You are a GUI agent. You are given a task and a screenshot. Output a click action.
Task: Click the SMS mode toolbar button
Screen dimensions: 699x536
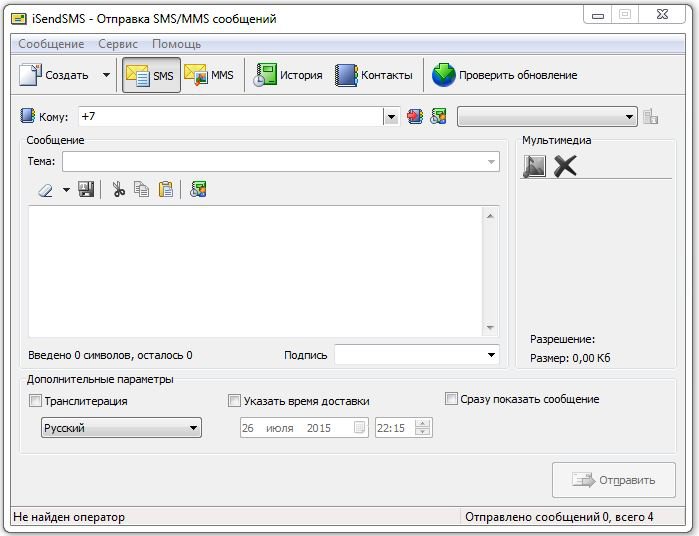point(151,75)
